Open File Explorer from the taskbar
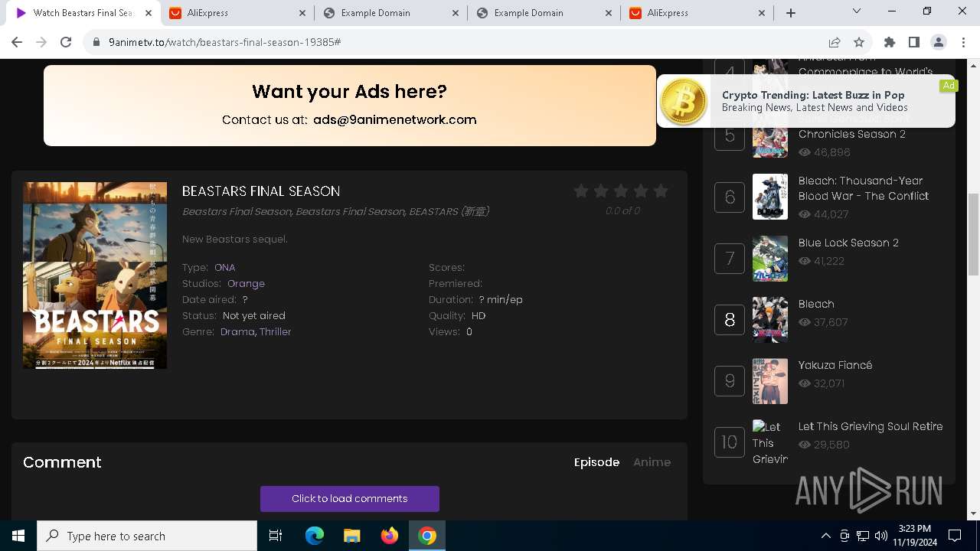This screenshot has height=551, width=980. [x=351, y=536]
